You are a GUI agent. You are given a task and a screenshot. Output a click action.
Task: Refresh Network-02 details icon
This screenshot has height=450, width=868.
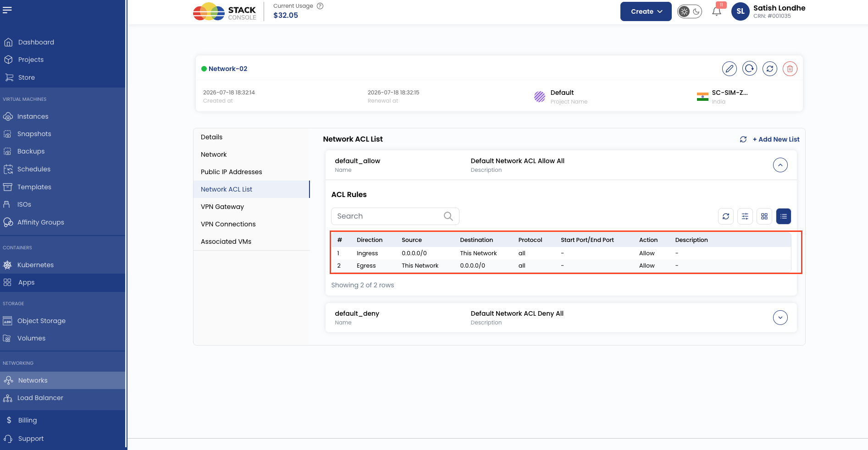pyautogui.click(x=769, y=69)
